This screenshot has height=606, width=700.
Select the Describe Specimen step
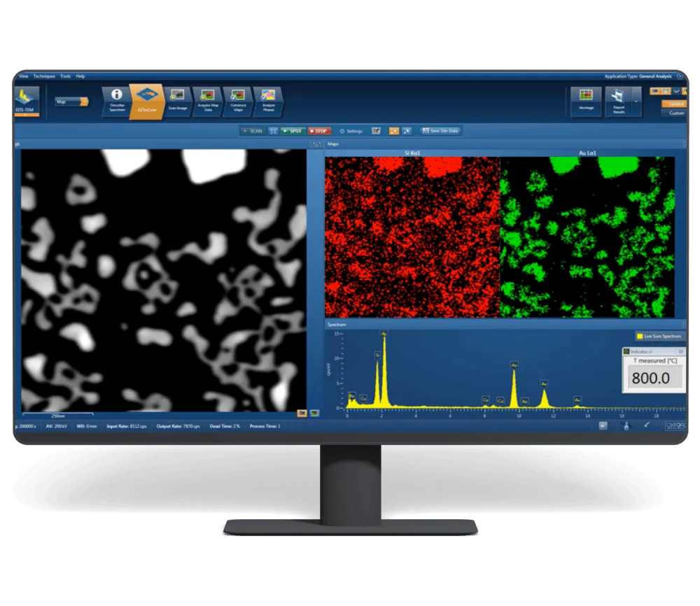coord(116,101)
